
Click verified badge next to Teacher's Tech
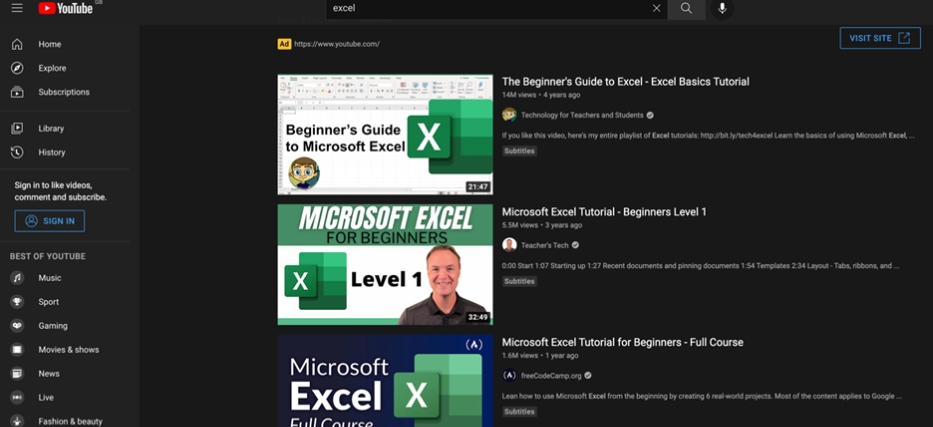point(575,245)
